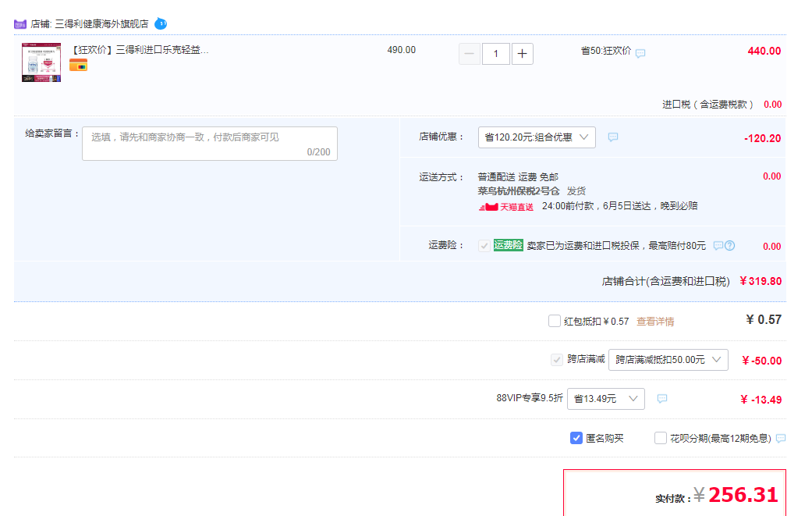The image size is (812, 516).
Task: Click the 普通配送 运费 免邮 text
Action: tap(518, 176)
